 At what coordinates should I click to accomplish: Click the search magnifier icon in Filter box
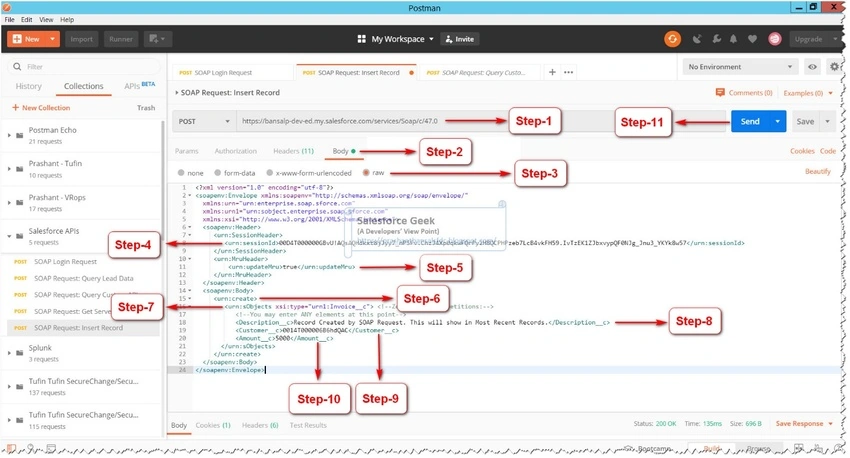pos(17,67)
